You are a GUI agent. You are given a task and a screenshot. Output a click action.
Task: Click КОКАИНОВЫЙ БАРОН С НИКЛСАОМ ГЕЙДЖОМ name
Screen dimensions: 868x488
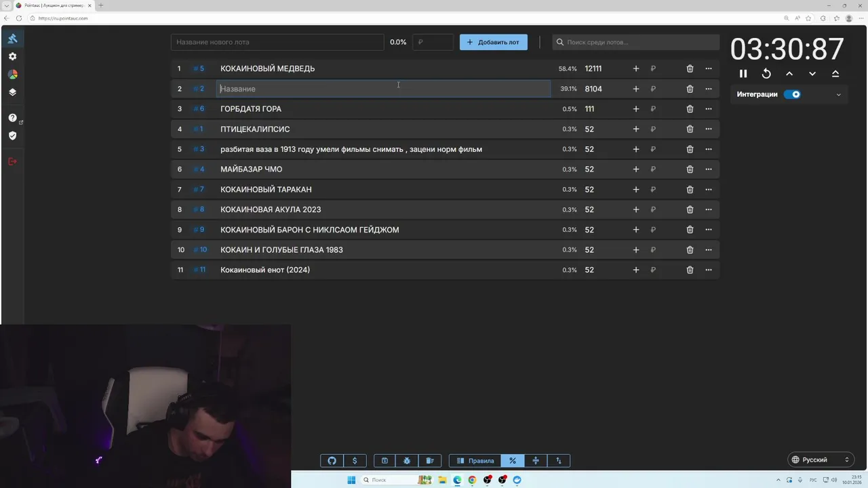click(x=309, y=230)
